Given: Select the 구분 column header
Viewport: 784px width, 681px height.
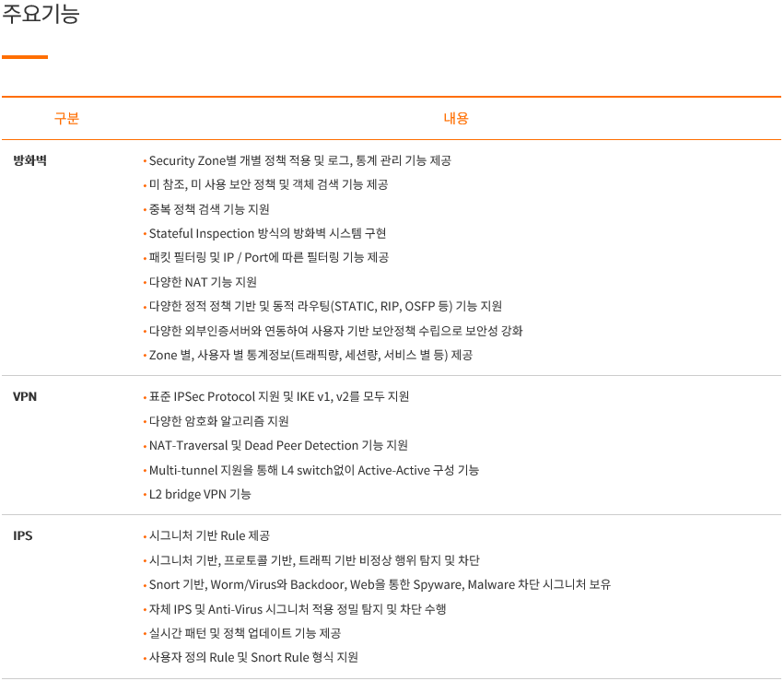Looking at the screenshot, I should point(66,119).
